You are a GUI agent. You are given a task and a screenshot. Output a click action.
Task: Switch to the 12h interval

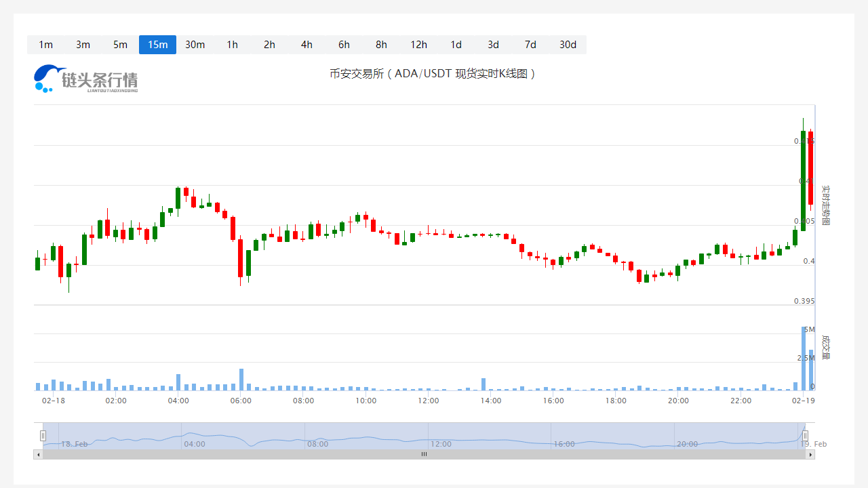coord(418,45)
